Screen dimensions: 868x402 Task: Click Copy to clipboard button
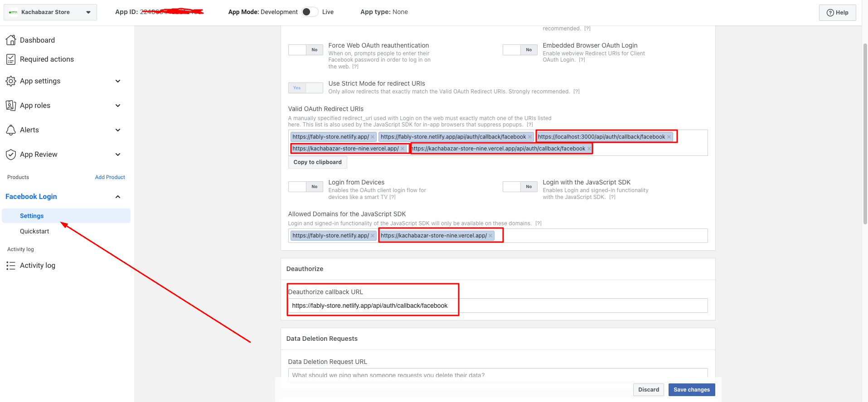tap(317, 162)
